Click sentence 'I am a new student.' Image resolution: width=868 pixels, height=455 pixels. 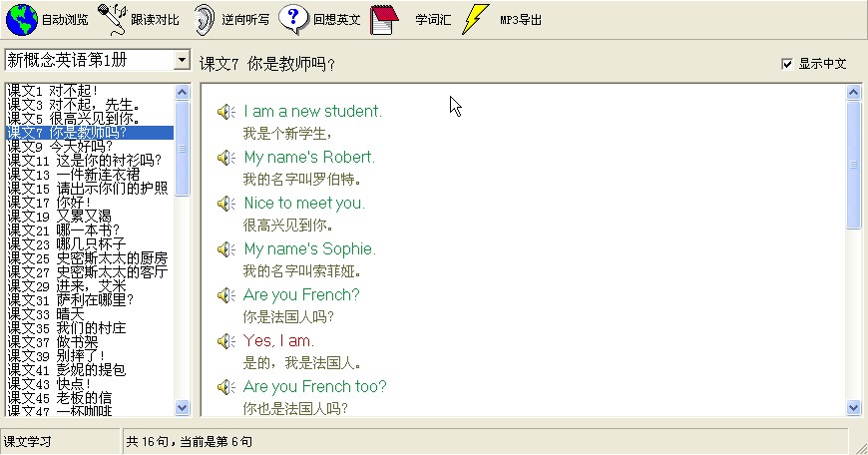(312, 112)
